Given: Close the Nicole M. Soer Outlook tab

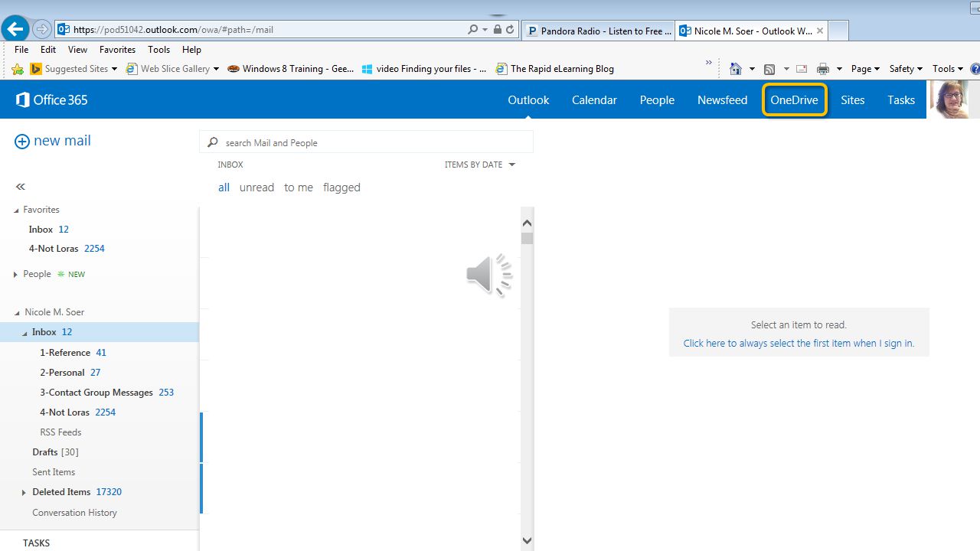Looking at the screenshot, I should 820,31.
